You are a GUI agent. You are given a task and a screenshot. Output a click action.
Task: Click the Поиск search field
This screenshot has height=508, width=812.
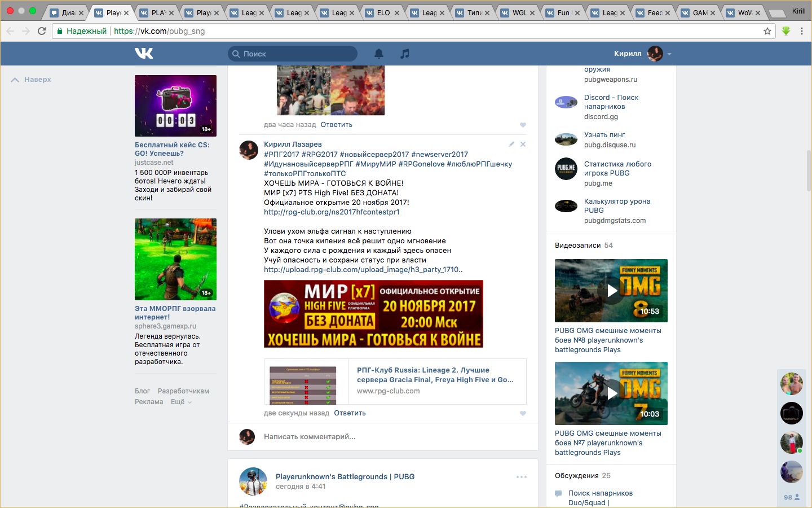[293, 54]
